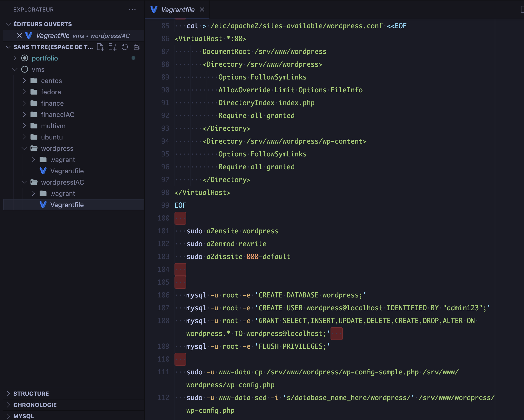Collapse the SANS TITRE workspace section
The height and width of the screenshot is (420, 524).
8,47
